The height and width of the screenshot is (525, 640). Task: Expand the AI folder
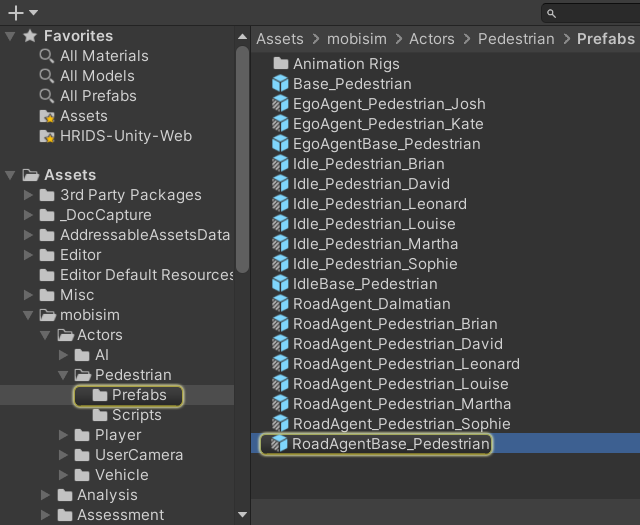click(x=63, y=355)
